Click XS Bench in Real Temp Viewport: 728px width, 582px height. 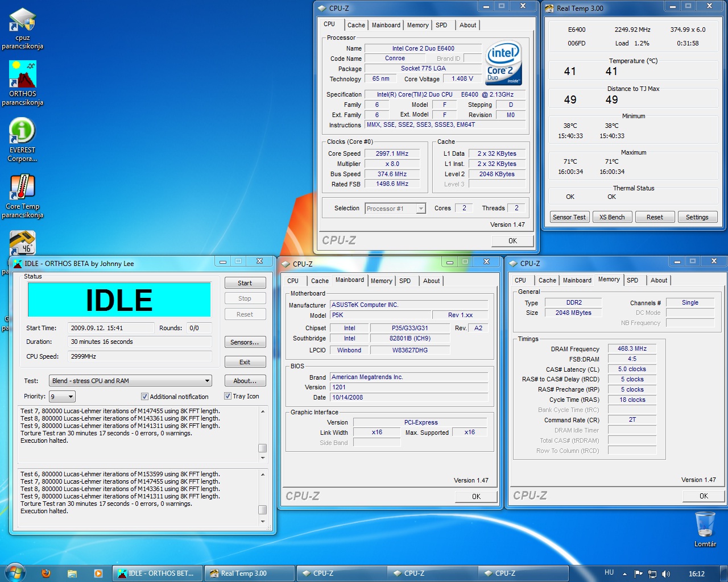coord(612,217)
